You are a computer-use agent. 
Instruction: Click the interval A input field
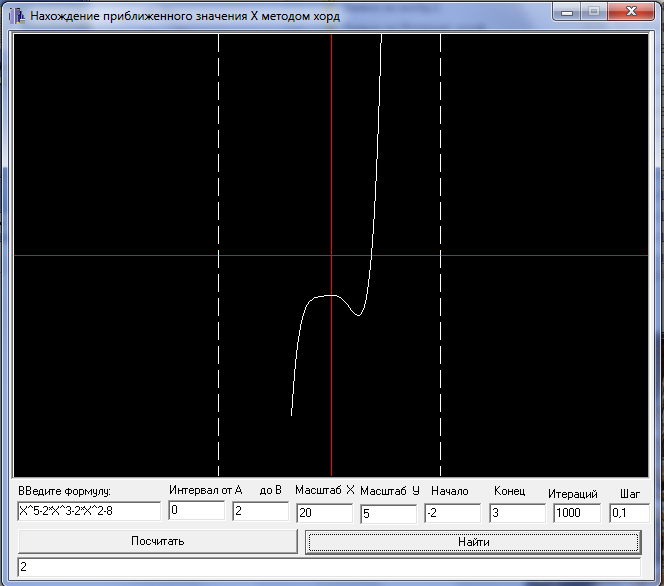point(196,510)
